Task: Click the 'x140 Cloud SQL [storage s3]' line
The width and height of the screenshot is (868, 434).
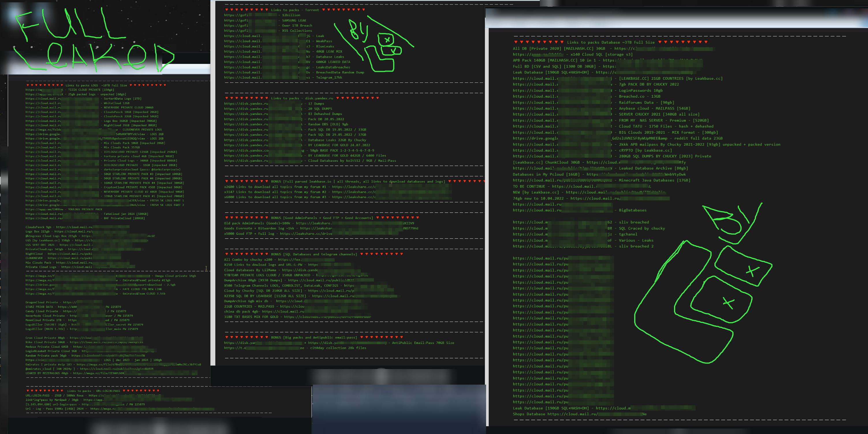Action: coord(573,54)
